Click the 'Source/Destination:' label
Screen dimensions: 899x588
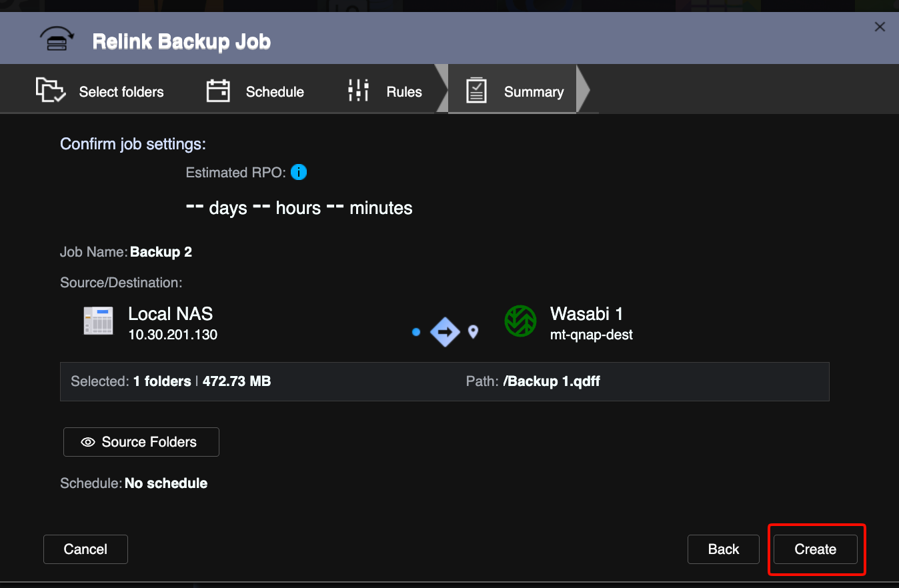point(121,283)
